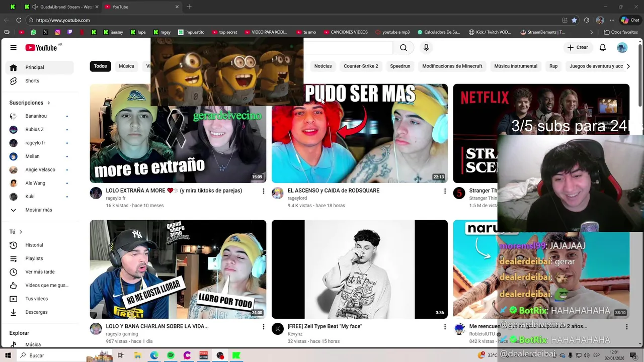Show more category chips with the right arrow
The height and width of the screenshot is (362, 644).
[628, 66]
